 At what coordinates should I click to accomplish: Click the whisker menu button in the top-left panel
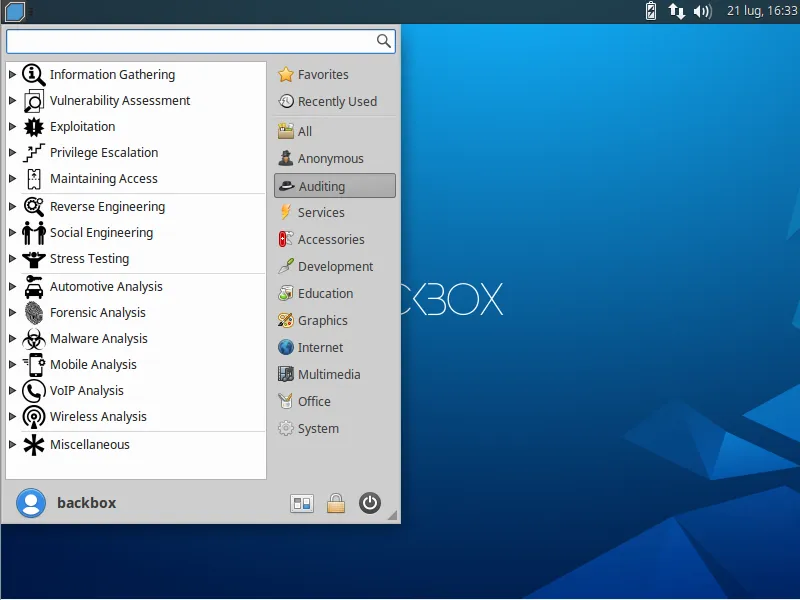tap(15, 11)
